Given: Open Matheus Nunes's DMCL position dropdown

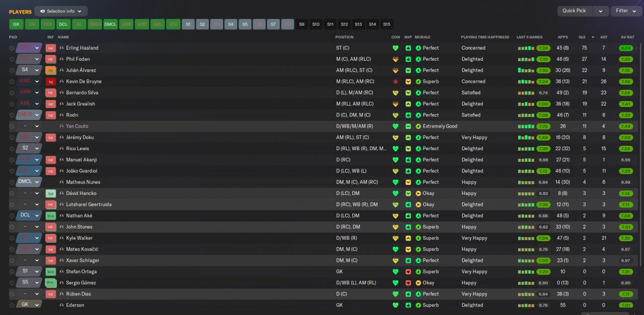Looking at the screenshot, I should pos(29,182).
